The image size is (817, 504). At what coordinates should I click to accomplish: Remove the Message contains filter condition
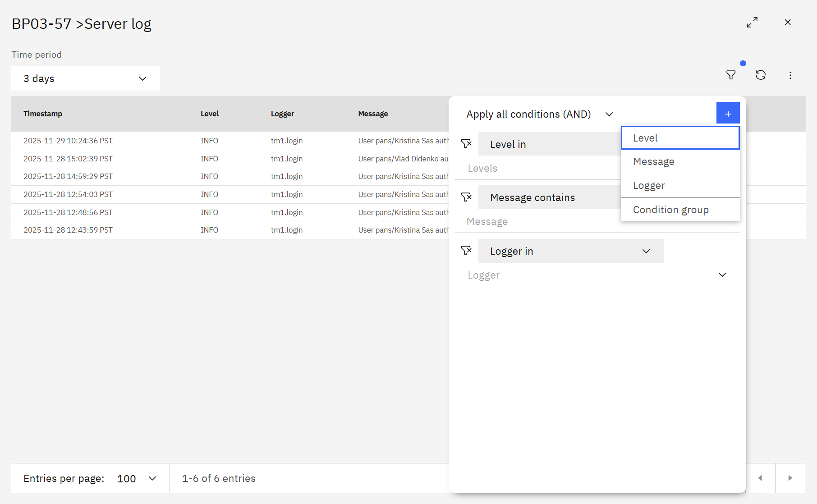[466, 197]
